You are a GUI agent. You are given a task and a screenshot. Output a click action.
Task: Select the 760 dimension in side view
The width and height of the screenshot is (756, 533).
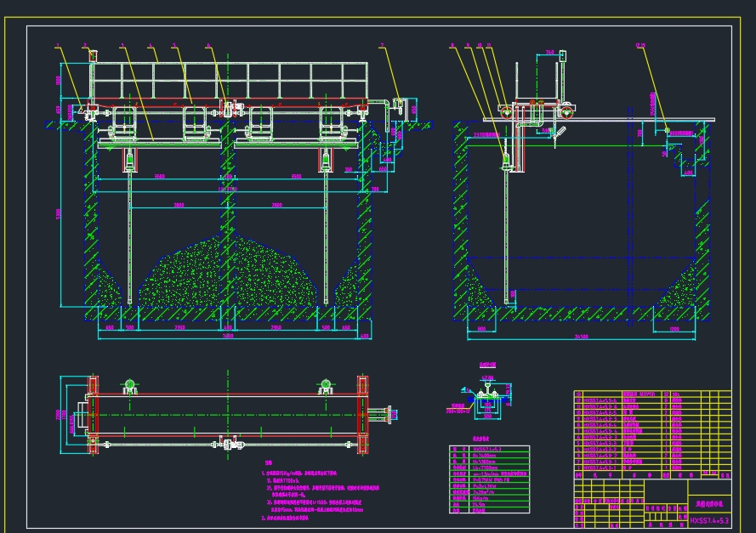pos(549,52)
